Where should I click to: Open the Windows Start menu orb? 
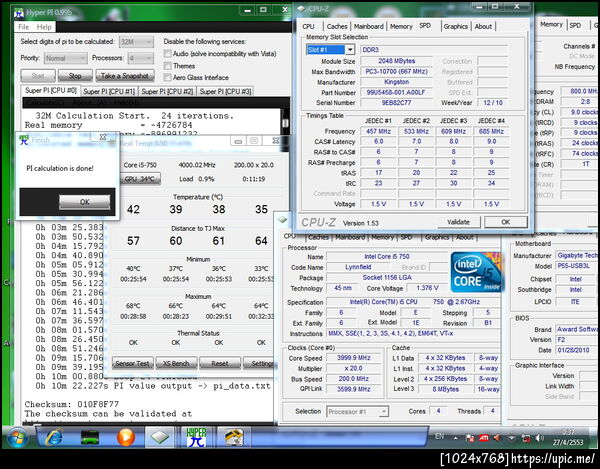click(x=16, y=437)
